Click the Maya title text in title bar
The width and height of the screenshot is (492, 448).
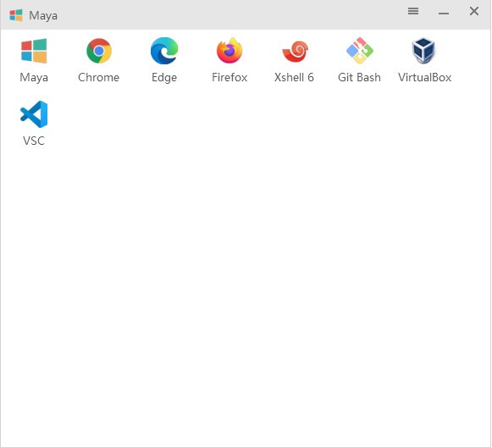pyautogui.click(x=43, y=16)
